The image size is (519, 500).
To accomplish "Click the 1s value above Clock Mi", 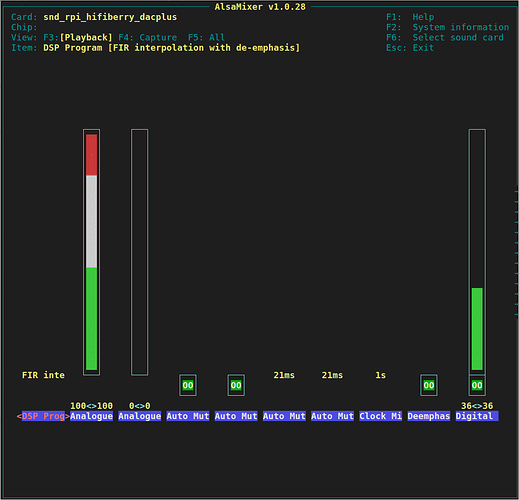I will coord(380,375).
